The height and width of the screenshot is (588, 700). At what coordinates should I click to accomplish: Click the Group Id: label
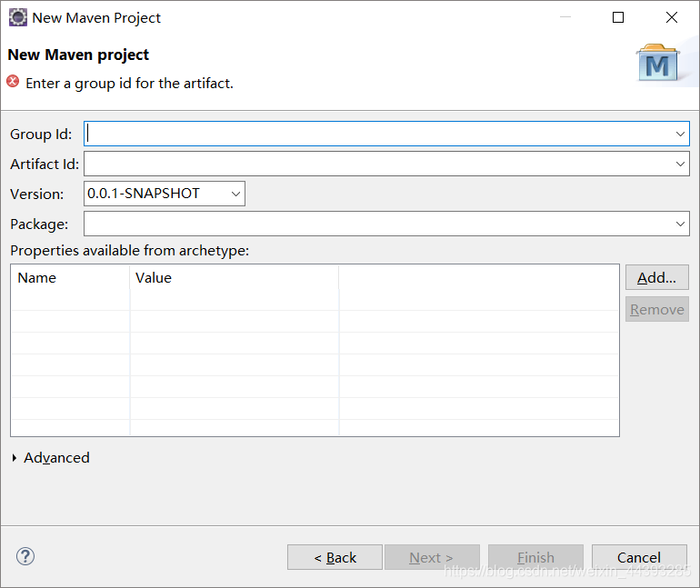pyautogui.click(x=41, y=134)
